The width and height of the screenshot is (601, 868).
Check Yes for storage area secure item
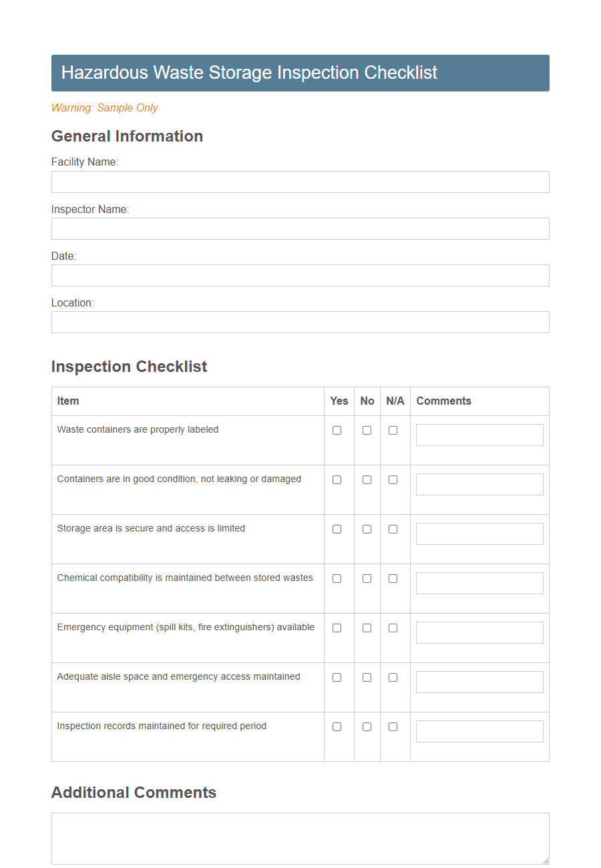pyautogui.click(x=337, y=529)
